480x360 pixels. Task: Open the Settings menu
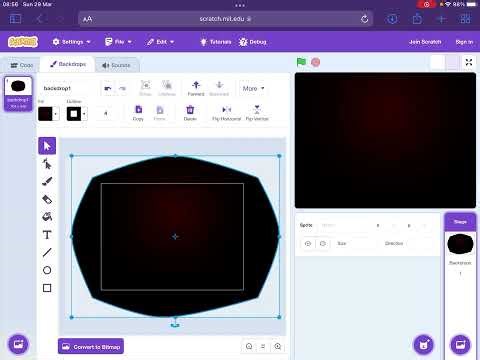coord(71,42)
